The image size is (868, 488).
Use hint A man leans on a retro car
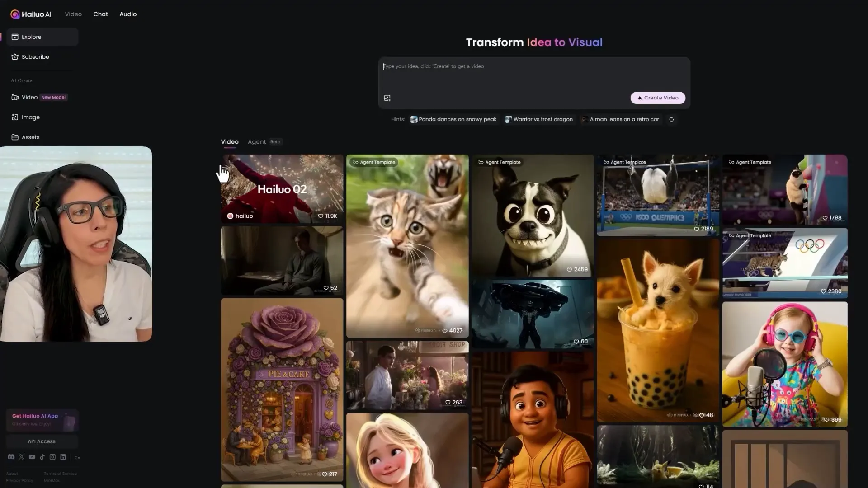tap(620, 119)
